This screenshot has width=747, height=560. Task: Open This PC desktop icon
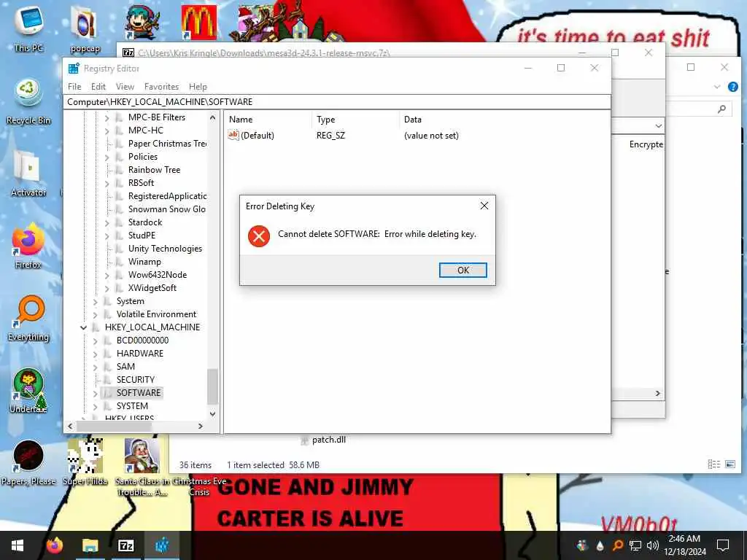pos(28,28)
